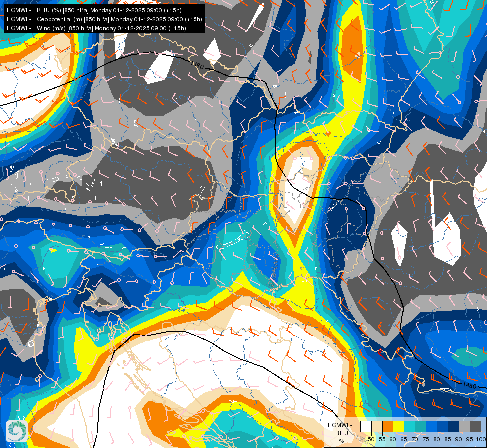
Task: Select the white below-50% humidity legend swatch
Action: [366, 426]
